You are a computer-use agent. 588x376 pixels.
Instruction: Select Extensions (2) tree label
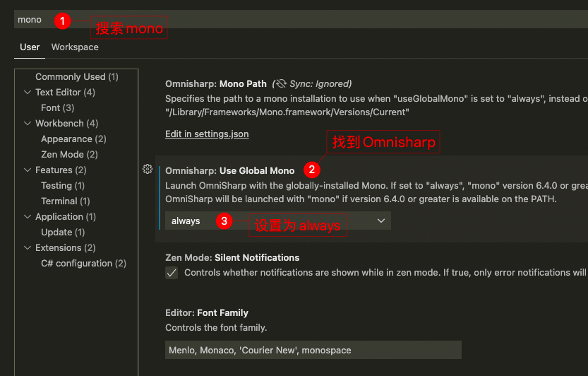point(65,247)
